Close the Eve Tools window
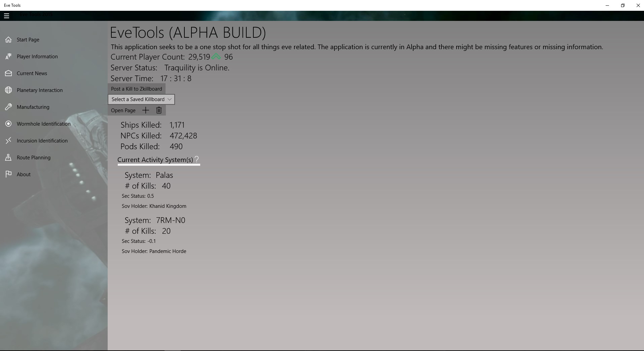Screen dimensions: 644x351 638,5
